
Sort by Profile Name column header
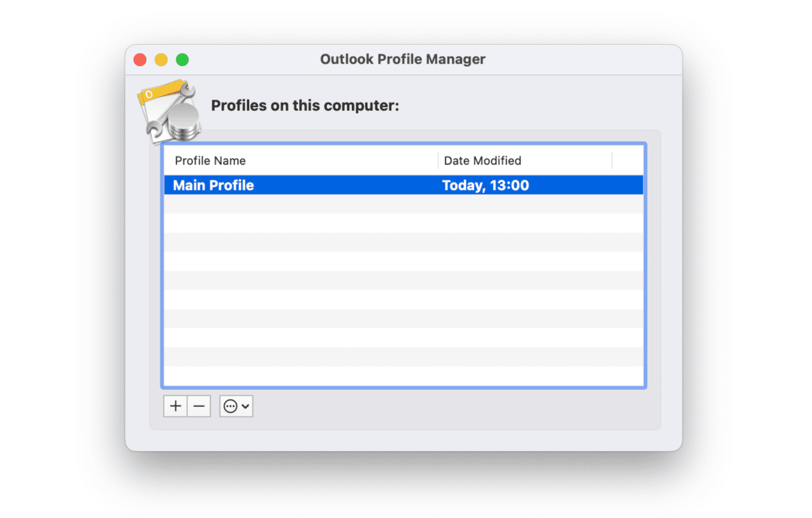coord(301,160)
